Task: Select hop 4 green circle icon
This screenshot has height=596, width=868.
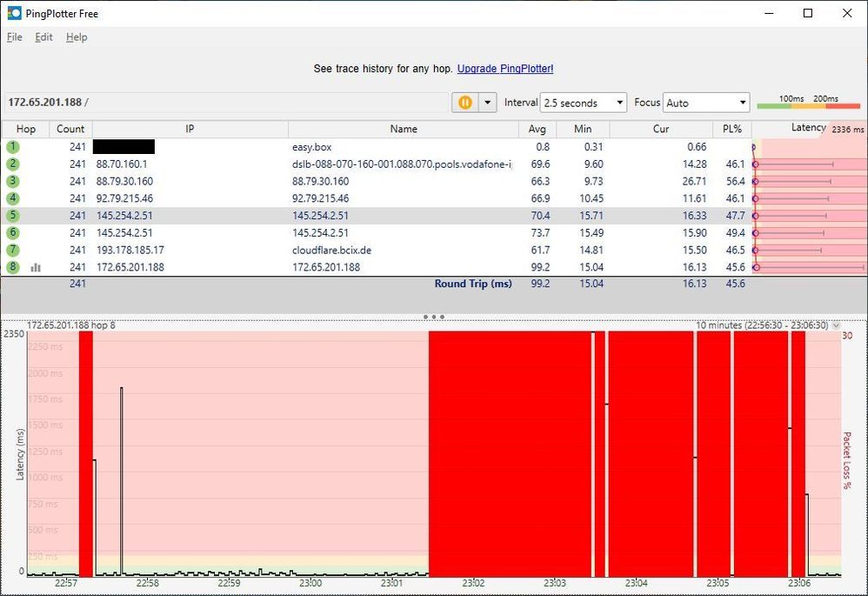Action: coord(13,198)
